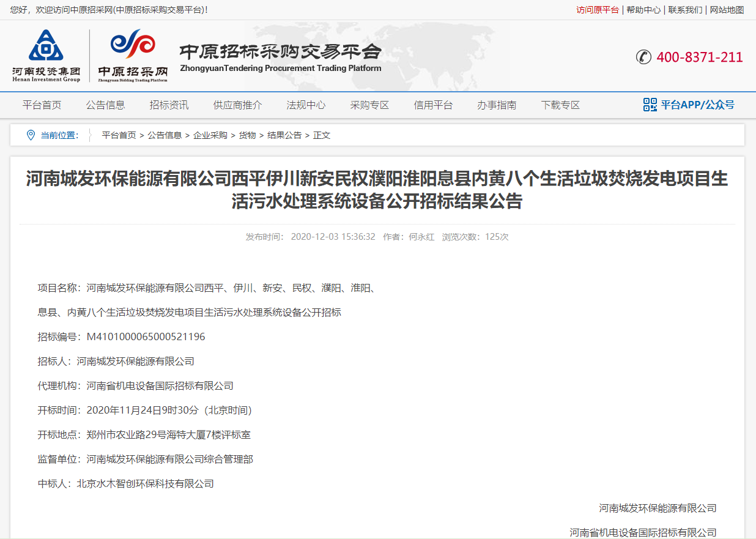Open the 招标资讯 nav tab
Screen dimensions: 756x539
pyautogui.click(x=169, y=105)
